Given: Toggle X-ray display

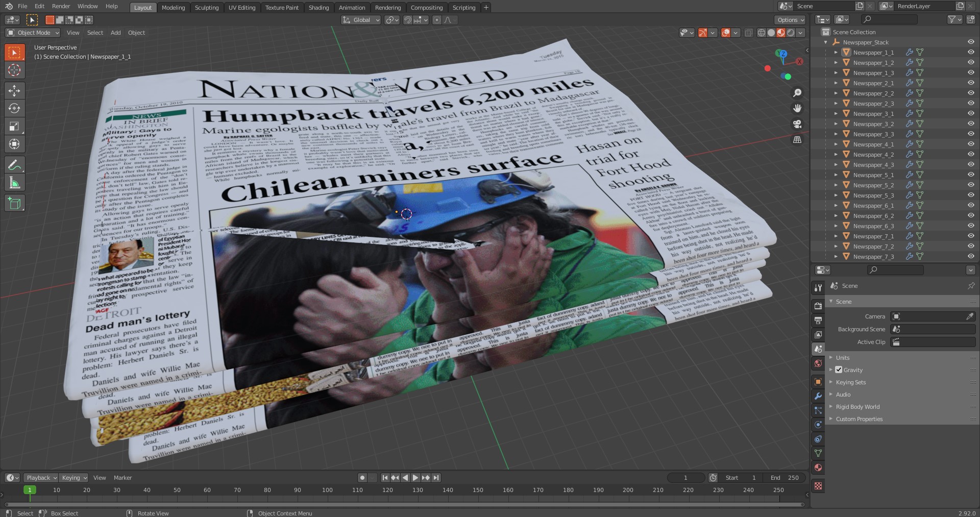Looking at the screenshot, I should click(x=748, y=33).
